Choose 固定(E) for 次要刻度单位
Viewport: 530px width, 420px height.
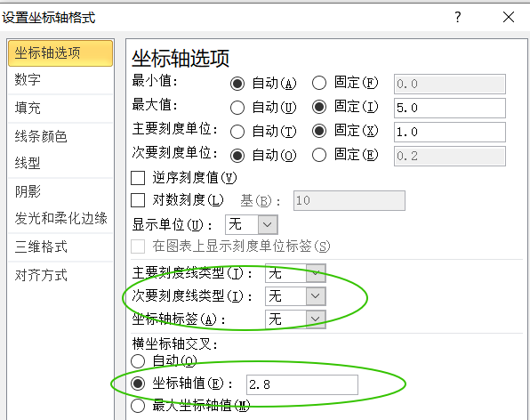pyautogui.click(x=318, y=155)
